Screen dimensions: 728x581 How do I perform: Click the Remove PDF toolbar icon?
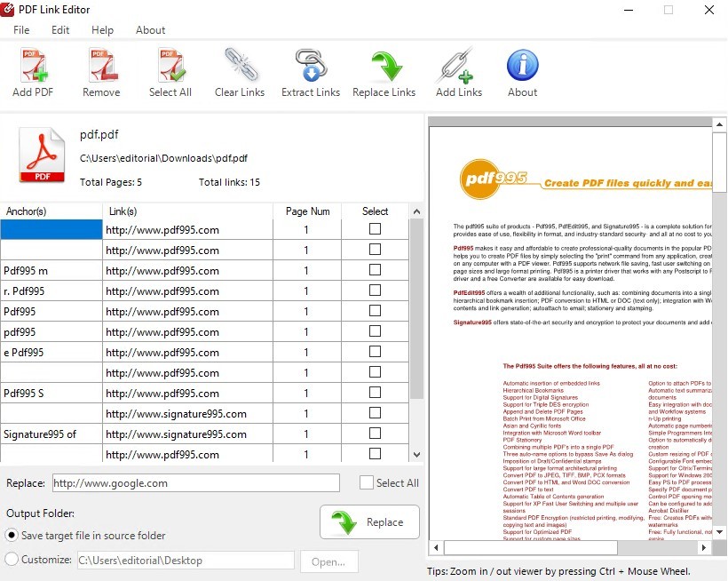click(x=102, y=65)
